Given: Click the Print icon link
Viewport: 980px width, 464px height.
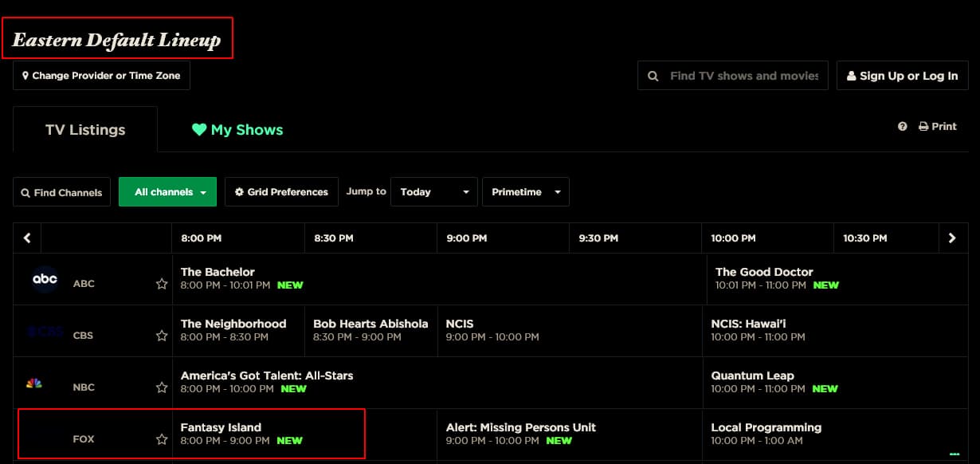Looking at the screenshot, I should click(938, 127).
